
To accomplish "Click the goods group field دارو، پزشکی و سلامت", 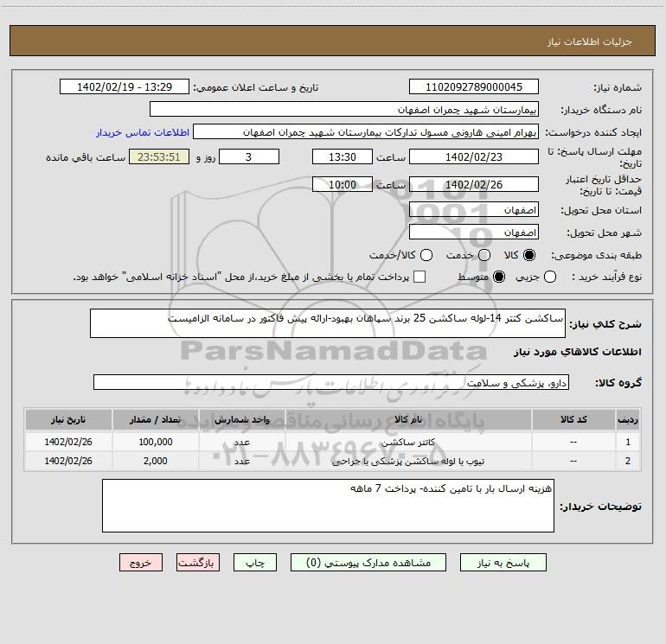I will pyautogui.click(x=331, y=382).
